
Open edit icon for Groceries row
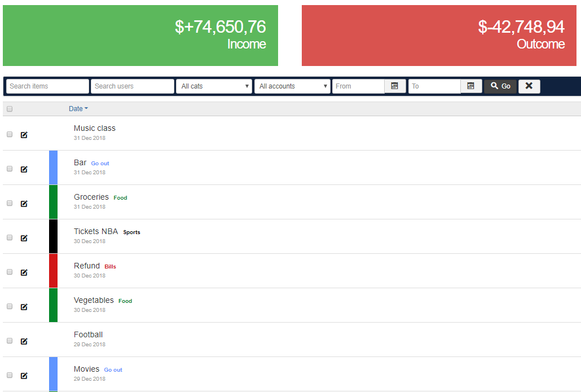pyautogui.click(x=24, y=204)
